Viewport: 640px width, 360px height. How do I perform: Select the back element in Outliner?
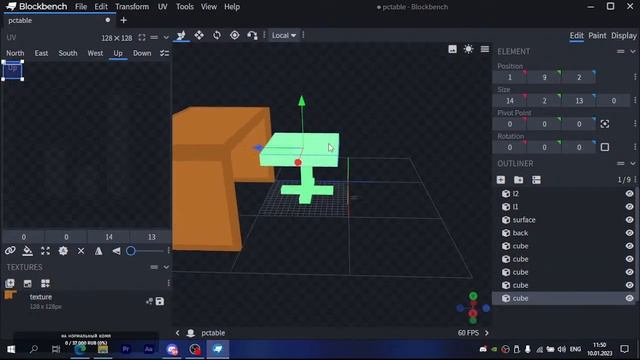pos(564,233)
